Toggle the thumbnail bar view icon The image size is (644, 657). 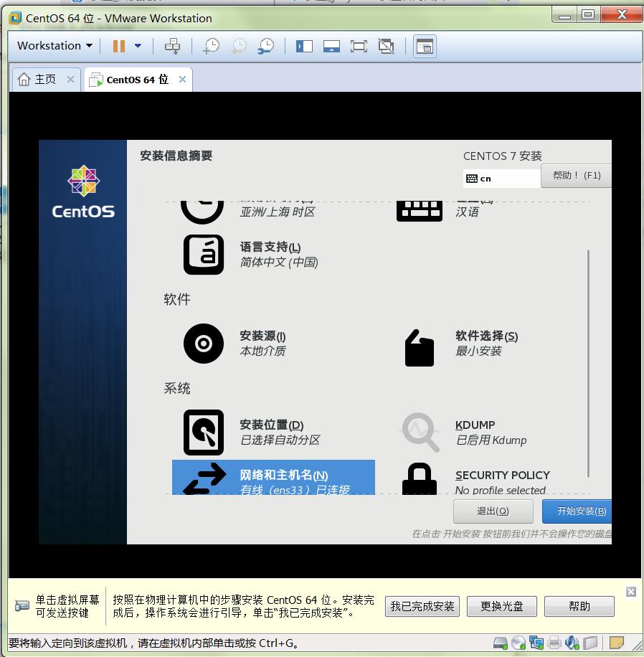(331, 46)
